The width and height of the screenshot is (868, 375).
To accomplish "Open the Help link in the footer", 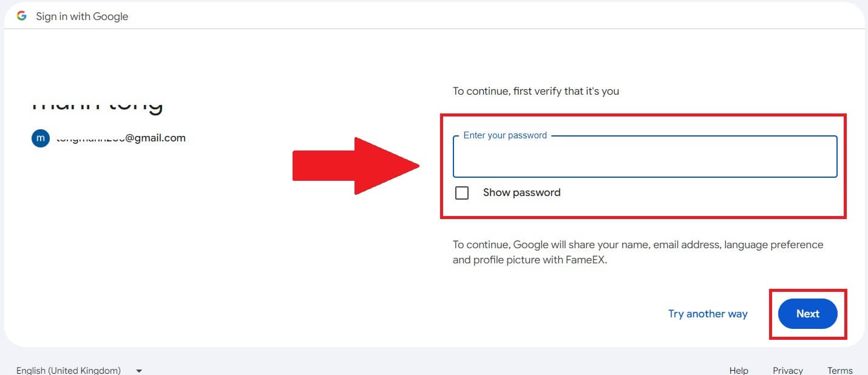I will [x=738, y=370].
